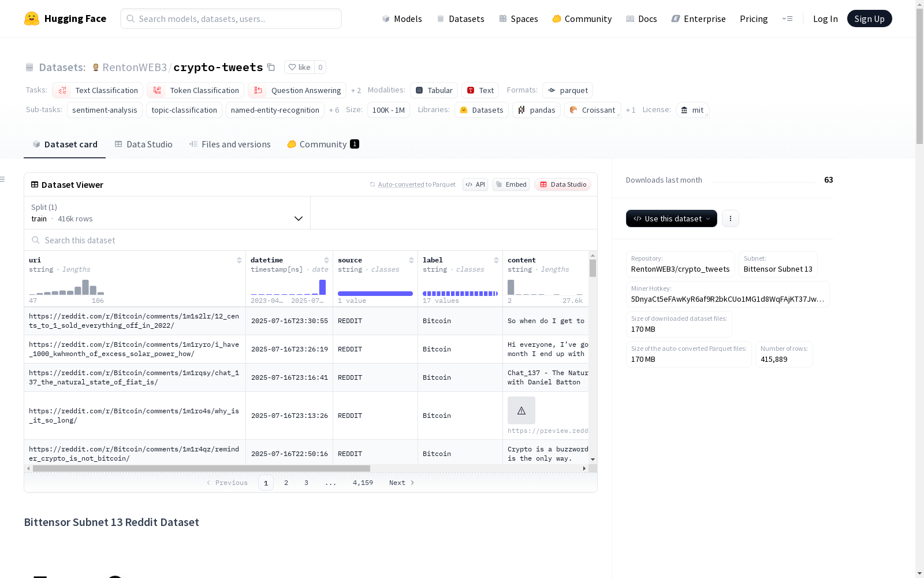The image size is (924, 578).
Task: Sort the datetime column
Action: (x=326, y=260)
